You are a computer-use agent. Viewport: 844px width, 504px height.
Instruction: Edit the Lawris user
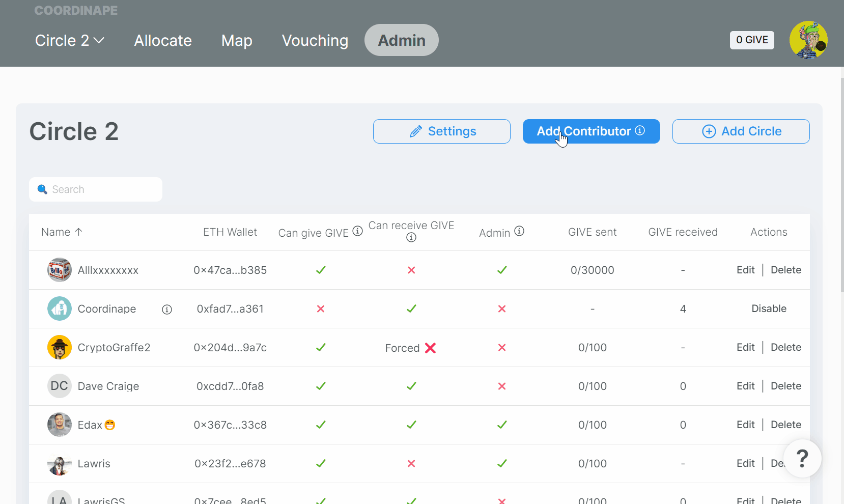(x=746, y=463)
